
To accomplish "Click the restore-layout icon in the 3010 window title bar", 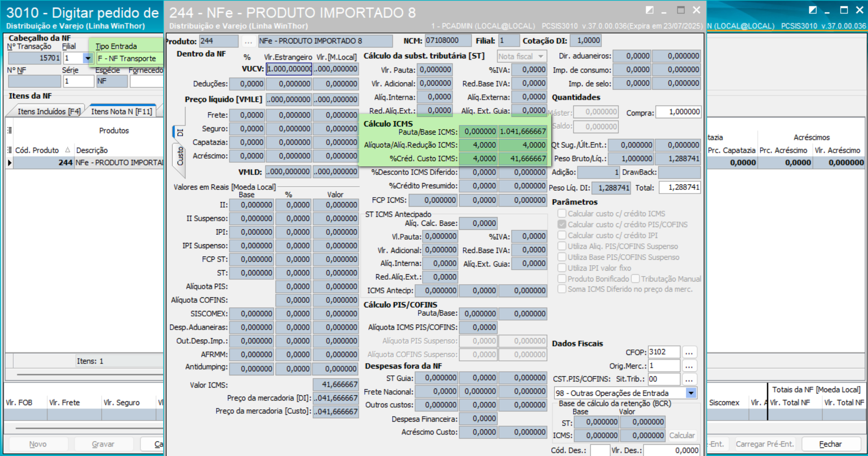I will point(813,10).
